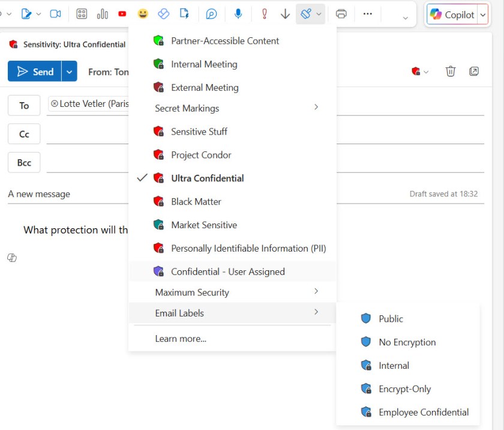Select Learn more at the menu bottom
Screen dimensions: 504x430
point(181,338)
